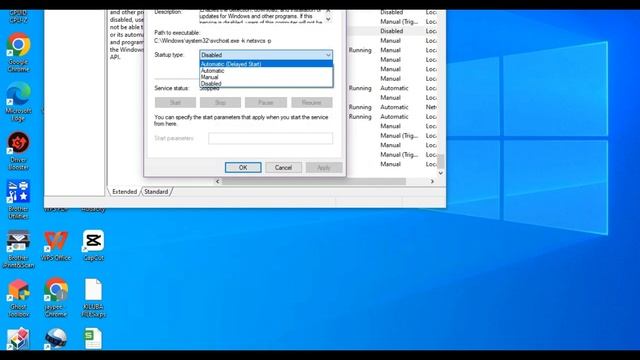This screenshot has height=360, width=640.
Task: Select the green spreadsheet file icon
Action: click(x=93, y=339)
